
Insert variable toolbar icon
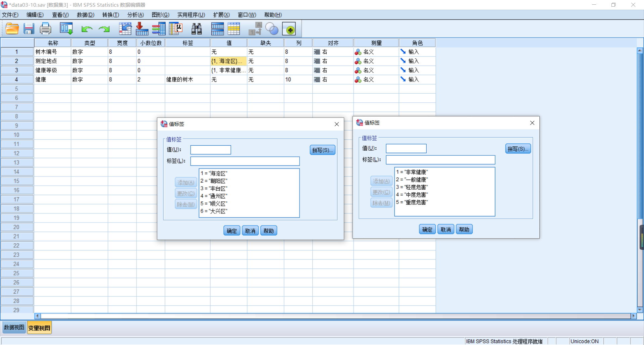coord(234,29)
